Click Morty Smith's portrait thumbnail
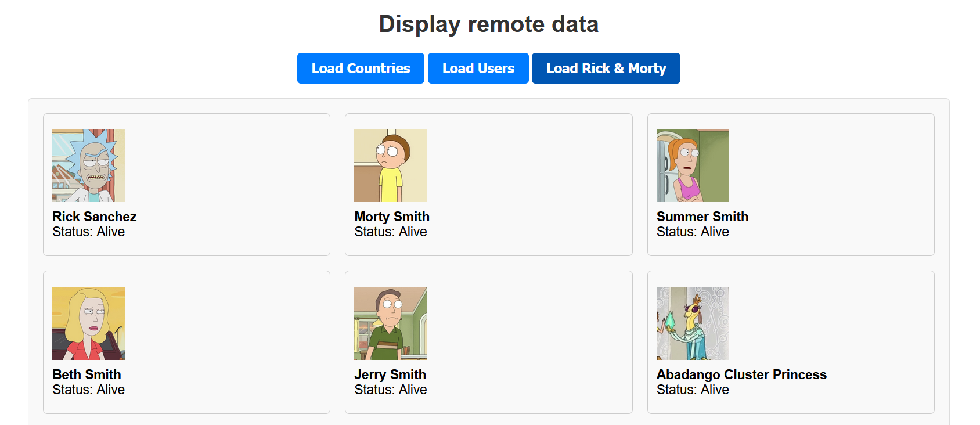This screenshot has width=980, height=425. pos(390,165)
